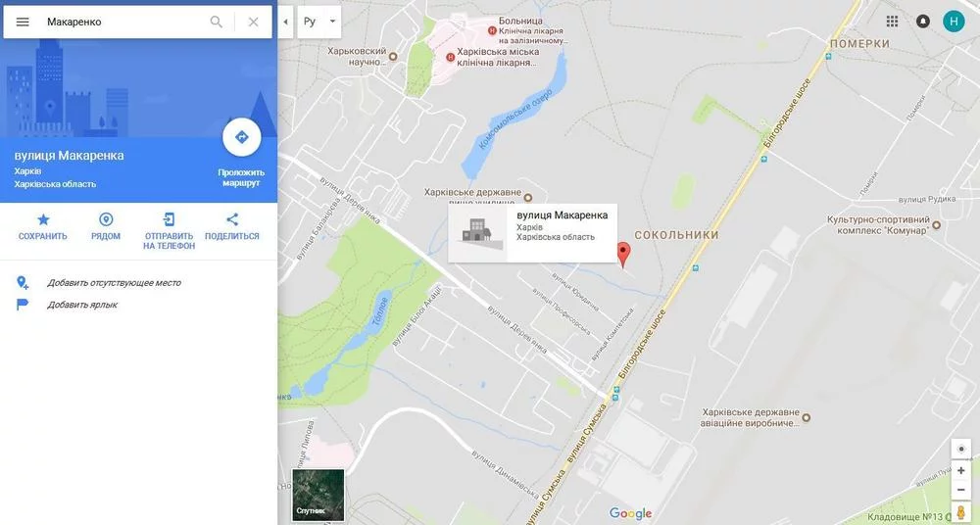Clear the search with the X icon
Screen dimensions: 980x525
point(253,22)
